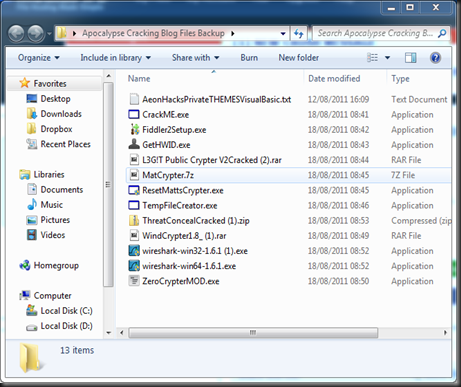The height and width of the screenshot is (387, 461).
Task: Sort by Date modified column
Action: click(x=334, y=79)
